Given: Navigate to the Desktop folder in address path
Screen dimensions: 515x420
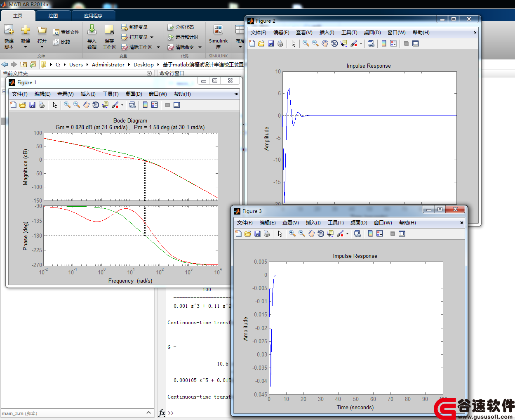Looking at the screenshot, I should pyautogui.click(x=143, y=64).
